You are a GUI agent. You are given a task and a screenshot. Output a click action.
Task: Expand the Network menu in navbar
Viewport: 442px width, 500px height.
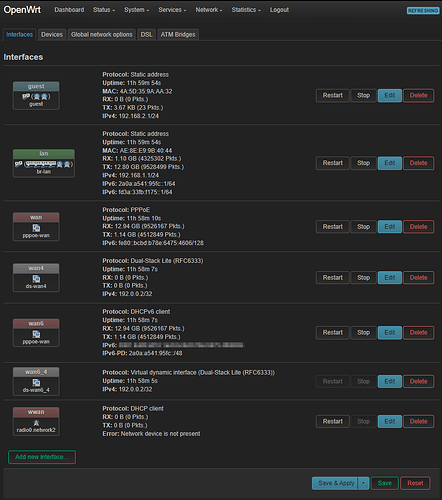tap(209, 10)
